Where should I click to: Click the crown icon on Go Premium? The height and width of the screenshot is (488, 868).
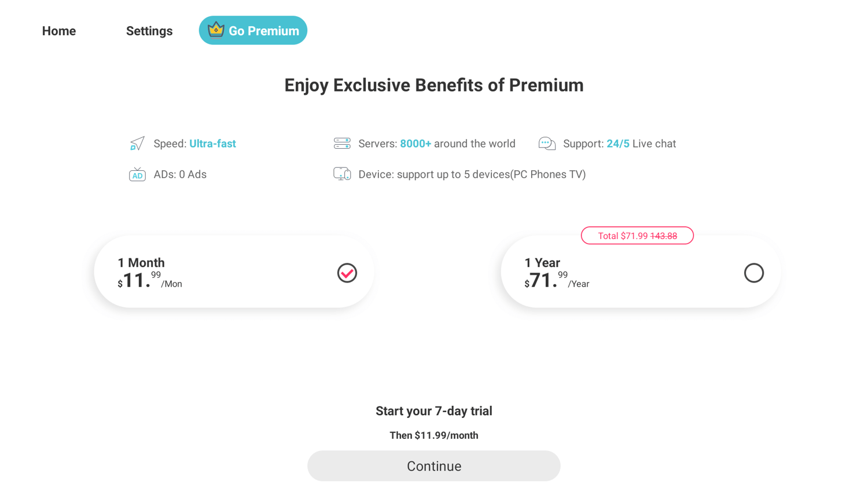(x=216, y=30)
